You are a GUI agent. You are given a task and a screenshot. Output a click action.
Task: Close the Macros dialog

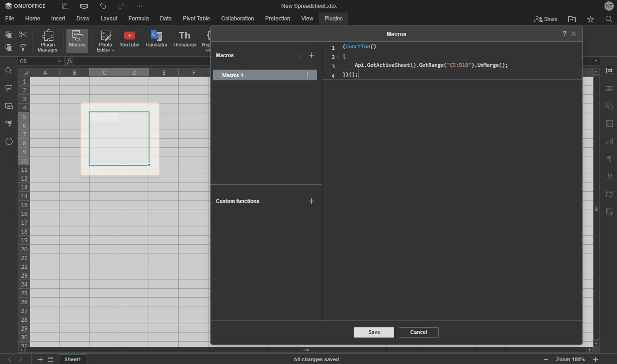coord(574,34)
